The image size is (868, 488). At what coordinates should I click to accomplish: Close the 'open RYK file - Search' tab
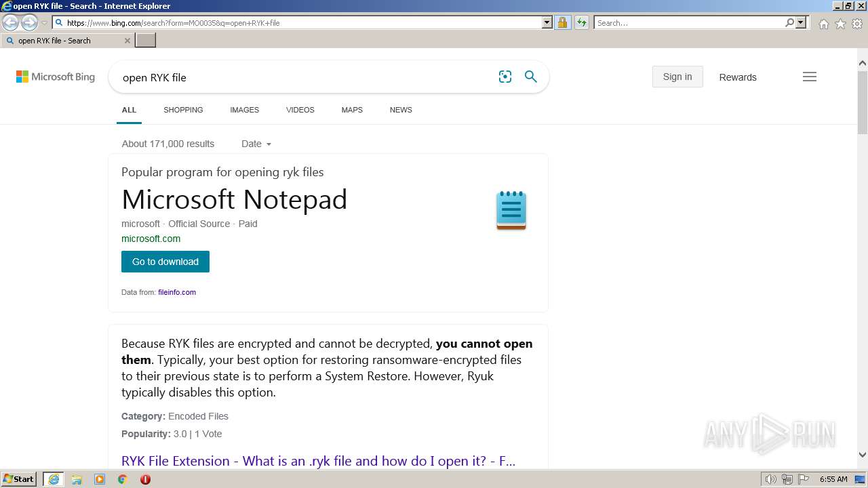point(127,41)
